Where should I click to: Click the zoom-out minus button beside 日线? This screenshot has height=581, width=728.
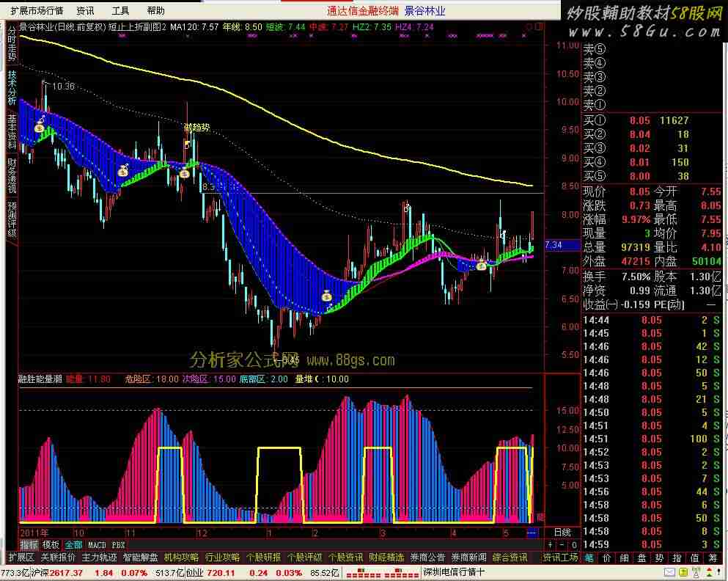[x=562, y=545]
